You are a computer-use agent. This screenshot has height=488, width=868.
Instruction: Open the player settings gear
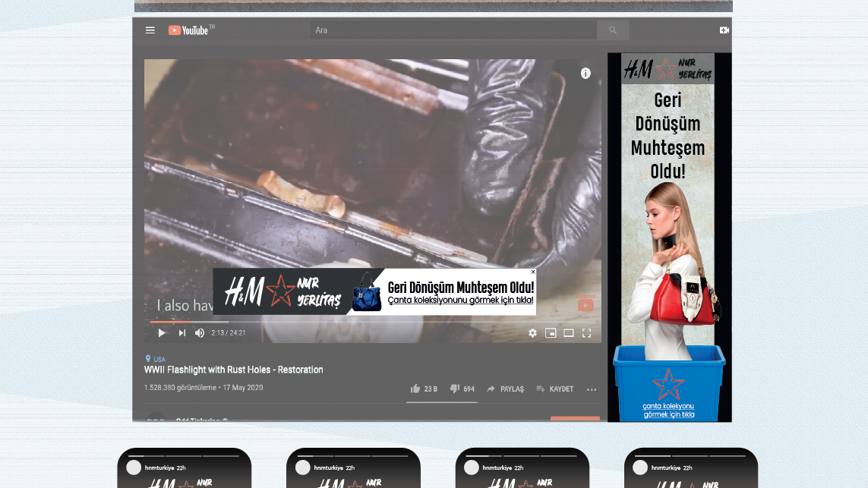[x=532, y=332]
